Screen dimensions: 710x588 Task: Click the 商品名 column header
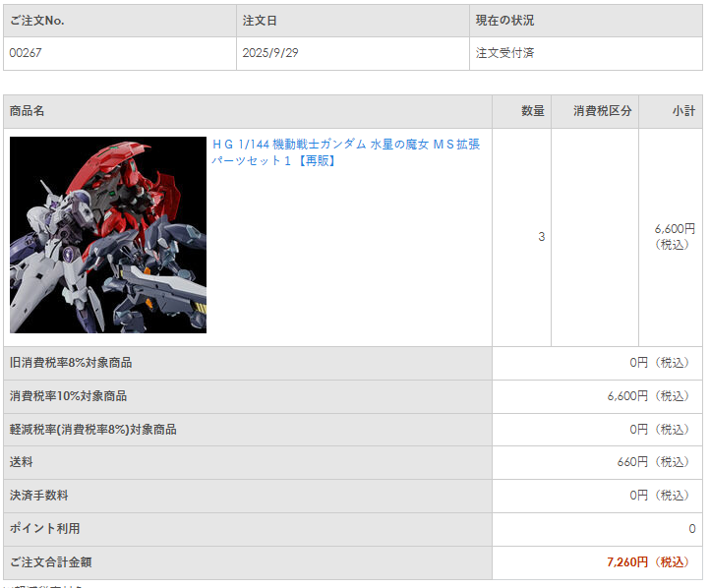pos(28,111)
